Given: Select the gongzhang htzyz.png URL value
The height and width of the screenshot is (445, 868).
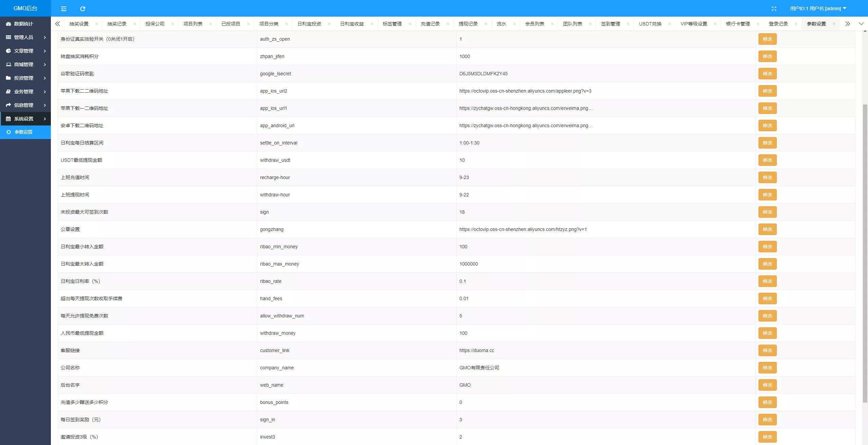Looking at the screenshot, I should click(x=523, y=229).
